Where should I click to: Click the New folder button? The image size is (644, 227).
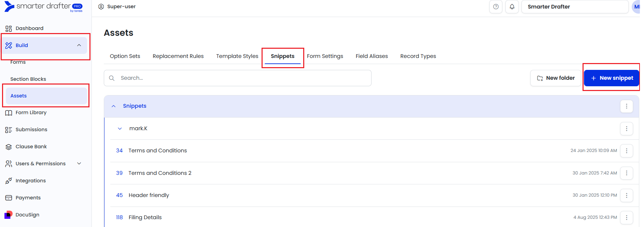click(x=556, y=78)
